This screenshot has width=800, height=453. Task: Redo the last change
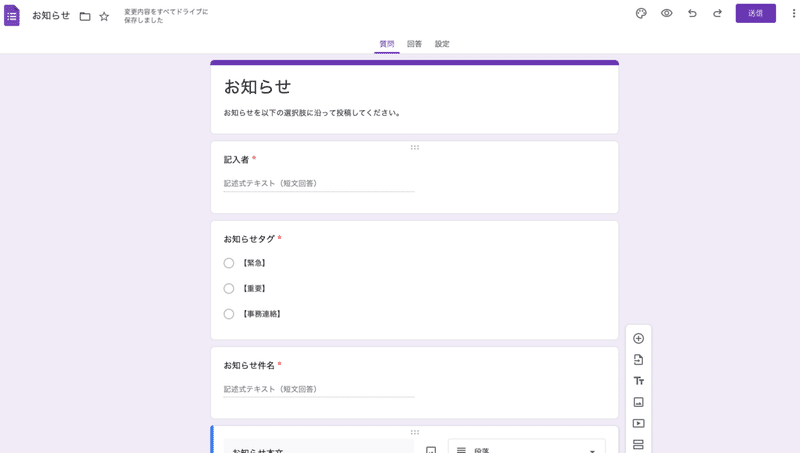pos(717,13)
